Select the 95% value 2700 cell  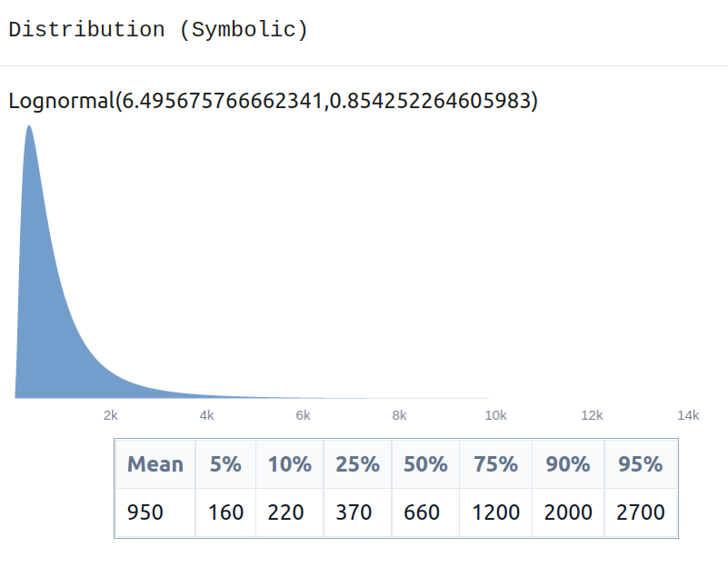[640, 512]
